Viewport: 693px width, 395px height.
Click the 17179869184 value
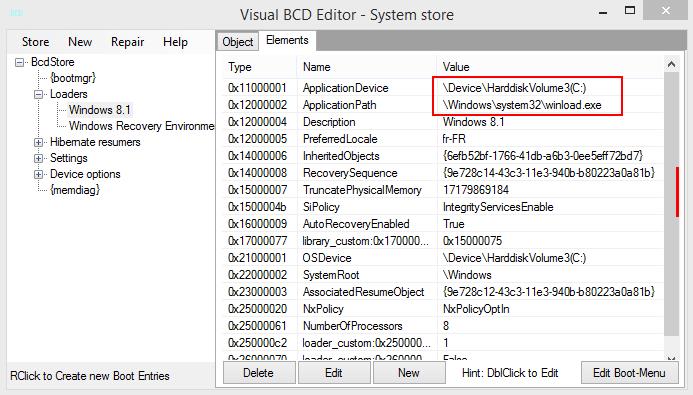tap(476, 190)
